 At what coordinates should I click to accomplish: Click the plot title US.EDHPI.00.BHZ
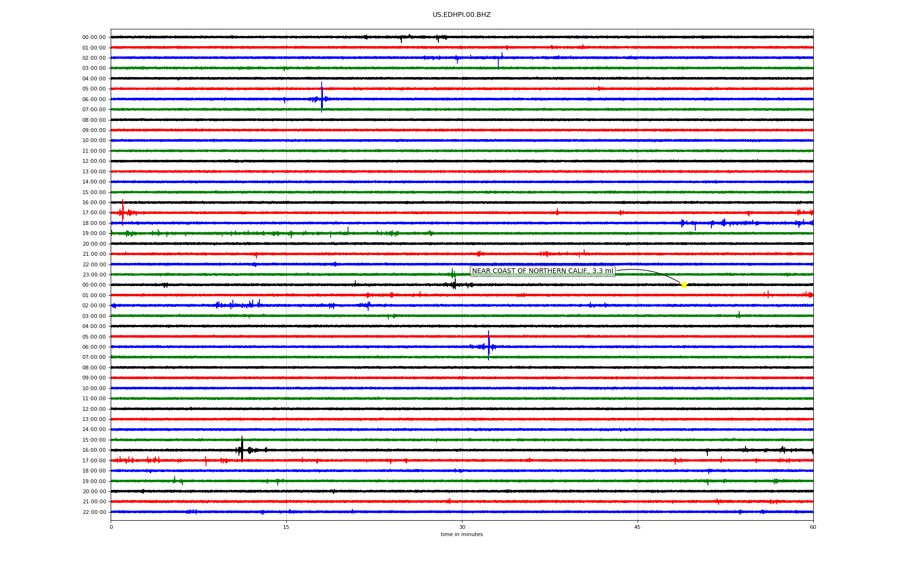click(461, 15)
